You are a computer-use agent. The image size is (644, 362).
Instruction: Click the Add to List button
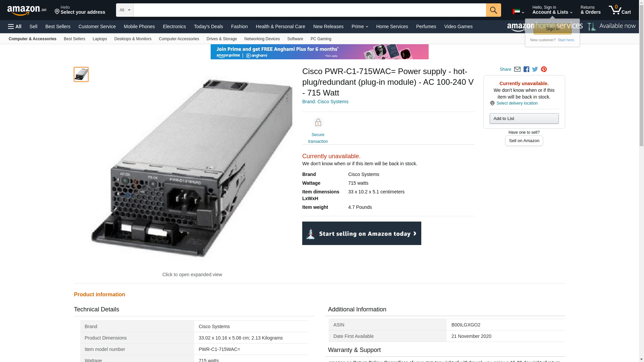(524, 119)
